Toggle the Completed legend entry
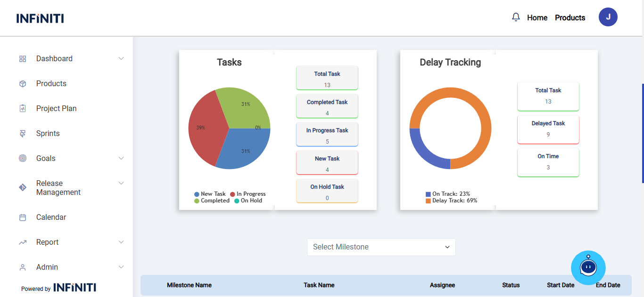This screenshot has width=644, height=297. 212,201
